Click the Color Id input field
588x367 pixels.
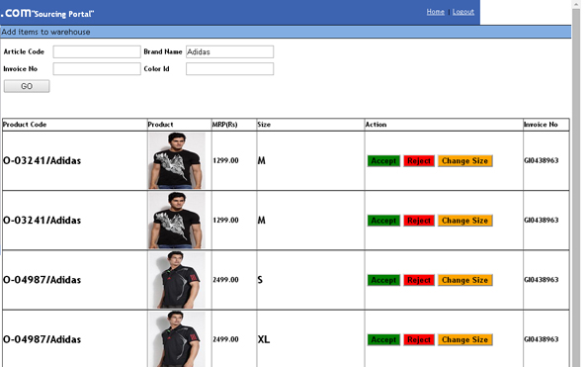point(229,68)
